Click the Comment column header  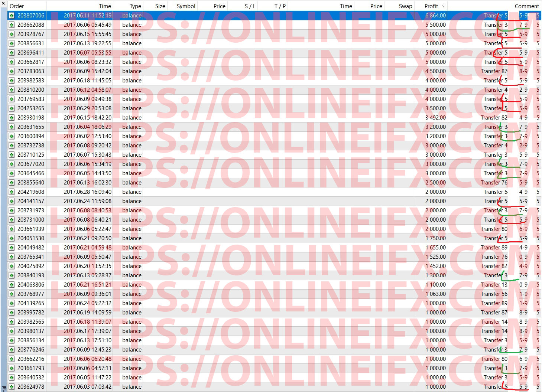tap(527, 6)
